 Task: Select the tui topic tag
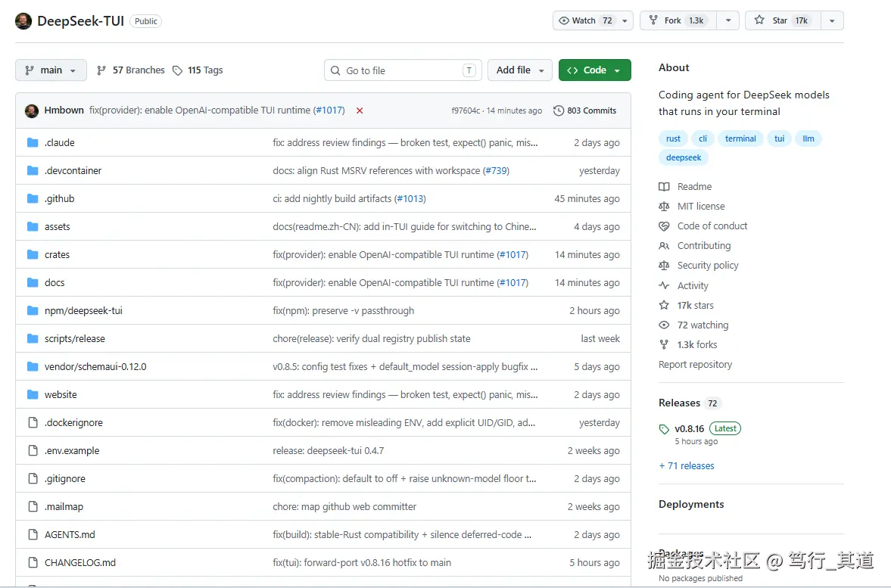779,138
